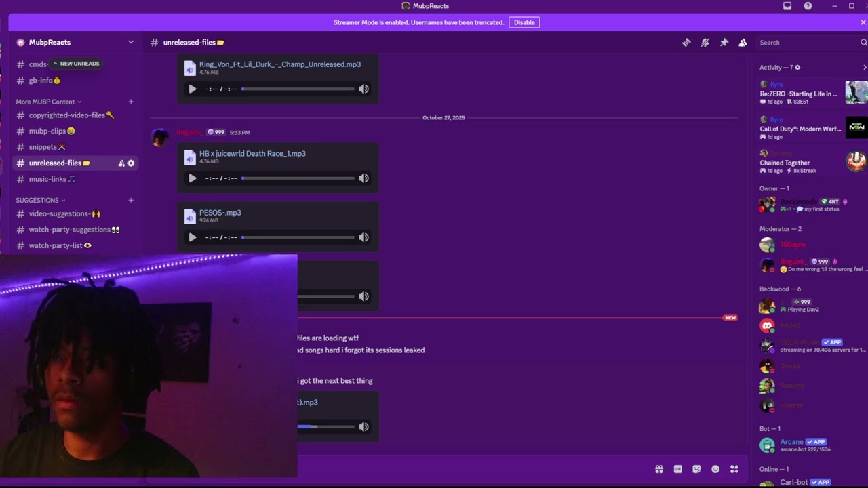
Task: Open Re:ZERO activity card
Action: point(812,93)
